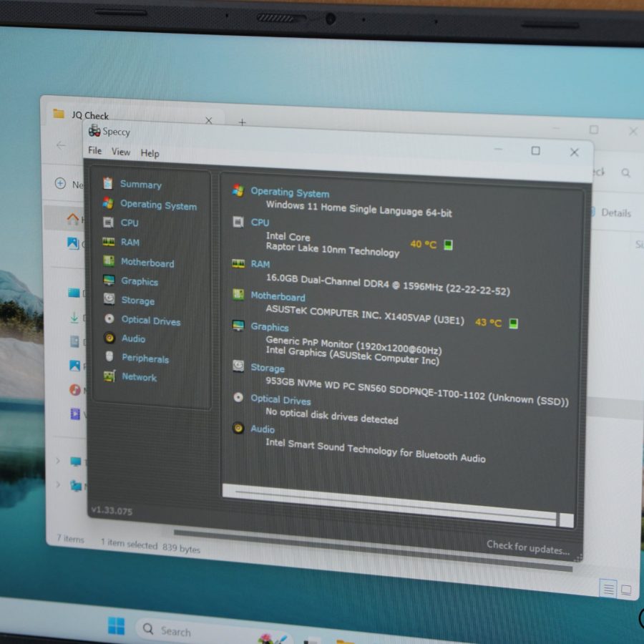
Task: Select Peripherals in the Speccy sidebar
Action: pyautogui.click(x=145, y=358)
